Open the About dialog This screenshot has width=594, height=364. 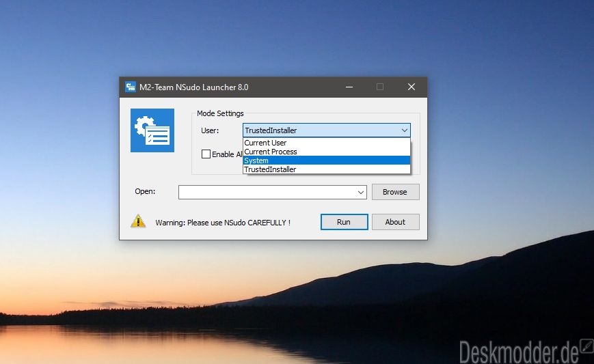tap(396, 222)
